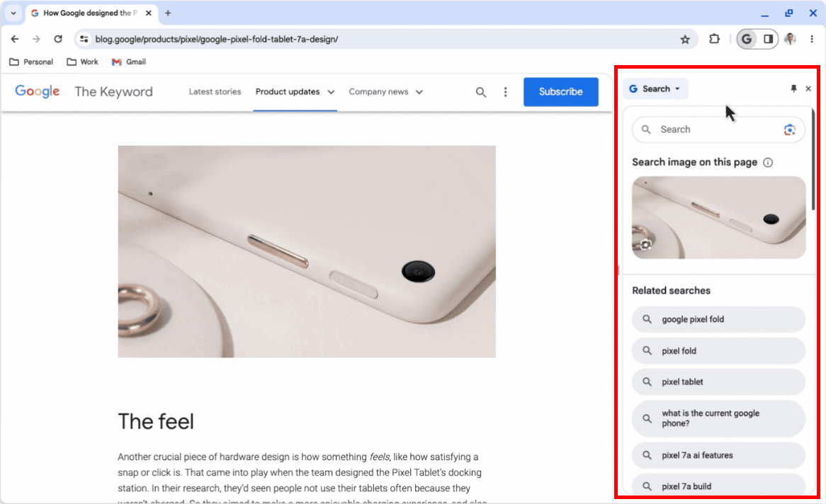The height and width of the screenshot is (504, 826).
Task: Open the Search dropdown in side panel
Action: pos(655,89)
